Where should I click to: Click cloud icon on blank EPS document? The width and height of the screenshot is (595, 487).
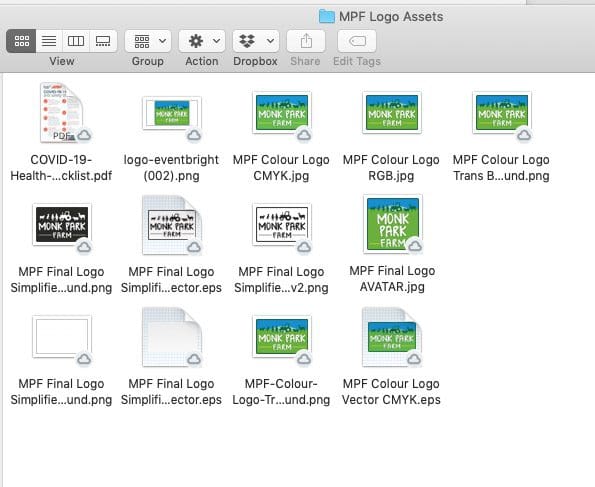194,359
